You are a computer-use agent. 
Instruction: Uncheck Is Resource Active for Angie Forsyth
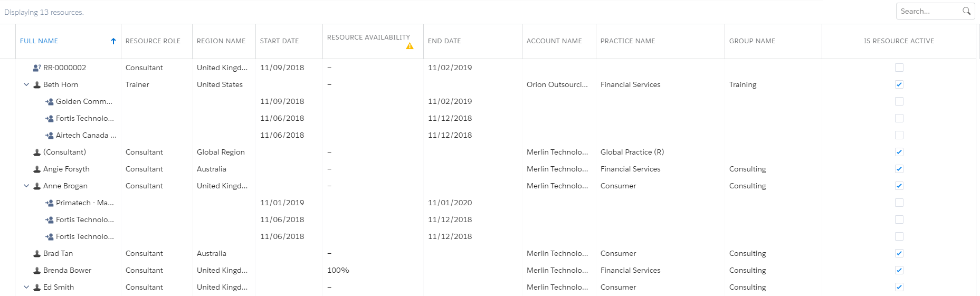(x=899, y=169)
